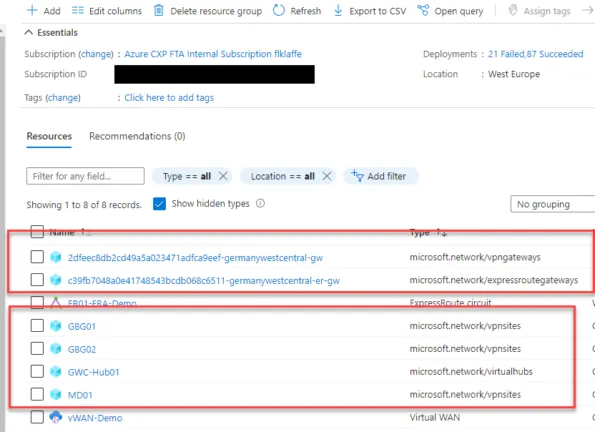The width and height of the screenshot is (595, 432).
Task: Click the Export to CSV download icon
Action: coord(338,11)
